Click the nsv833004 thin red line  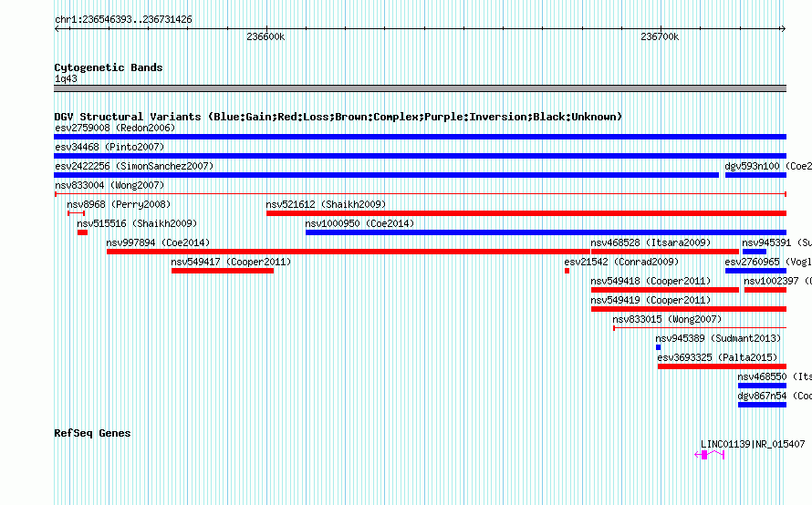point(421,194)
